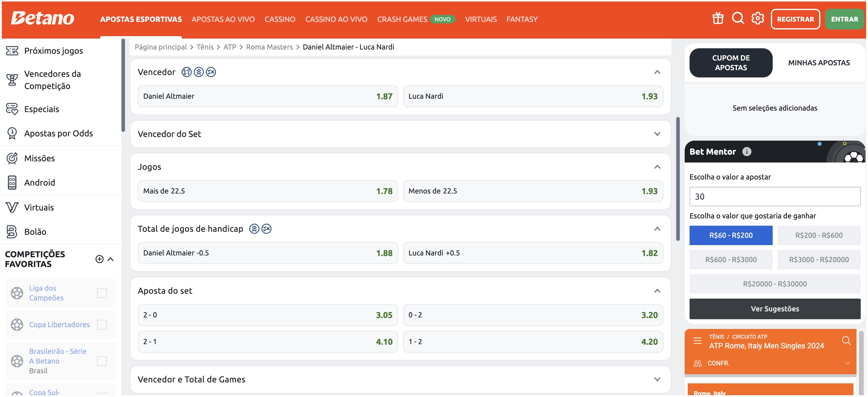
Task: Open the Fantasy section
Action: [522, 19]
